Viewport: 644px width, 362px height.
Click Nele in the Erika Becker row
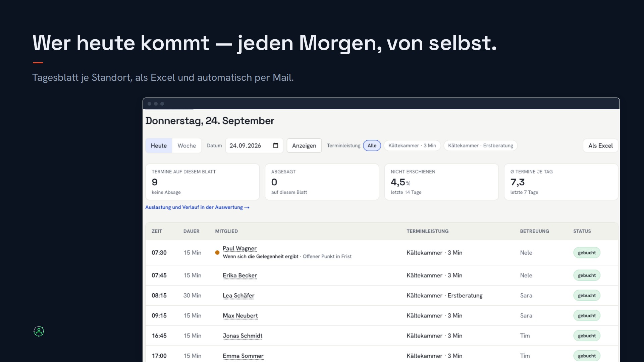[x=526, y=275]
